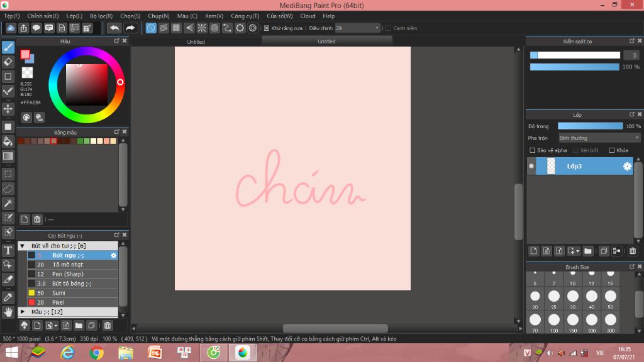Click the Undo arrow in toolbar
The image size is (644, 362).
pos(114,28)
